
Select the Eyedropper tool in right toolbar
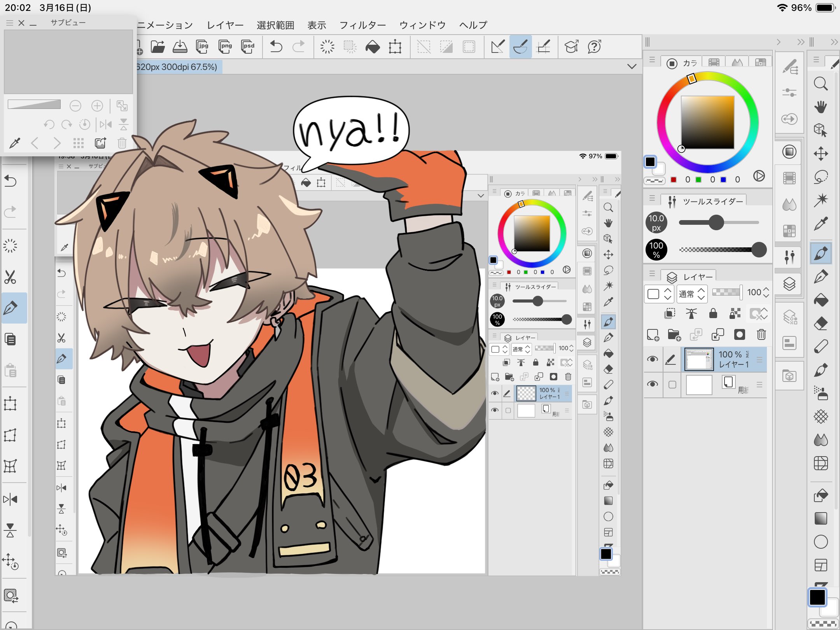[821, 224]
